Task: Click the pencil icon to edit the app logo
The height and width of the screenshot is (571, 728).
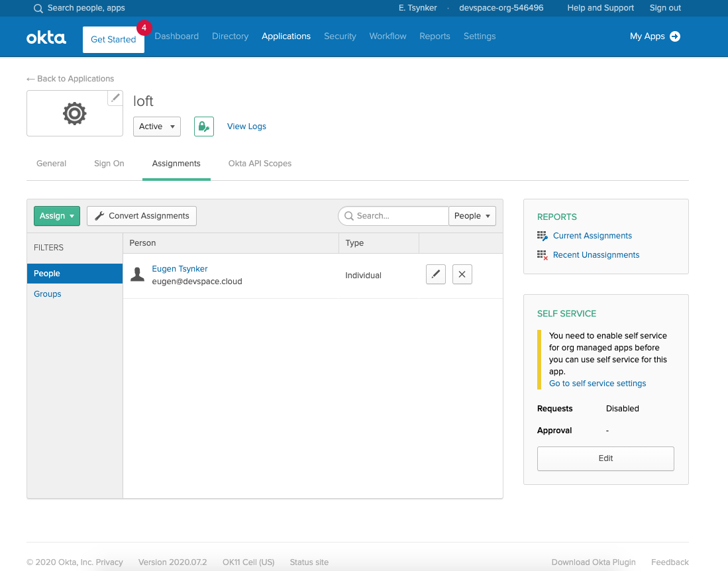Action: (x=115, y=97)
